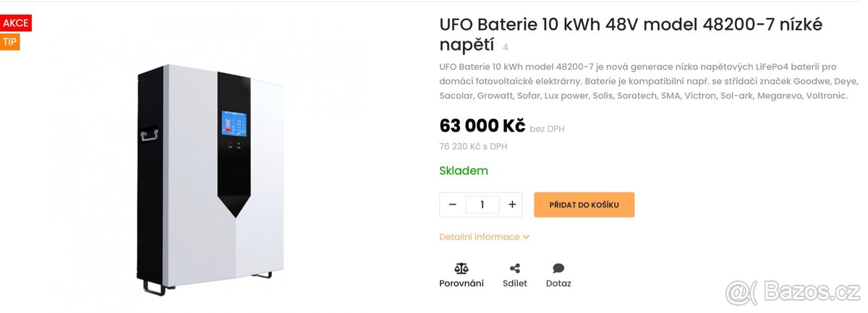Viewport: 868px width, 313px height.
Task: Open the Detailní informace link
Action: 480,237
